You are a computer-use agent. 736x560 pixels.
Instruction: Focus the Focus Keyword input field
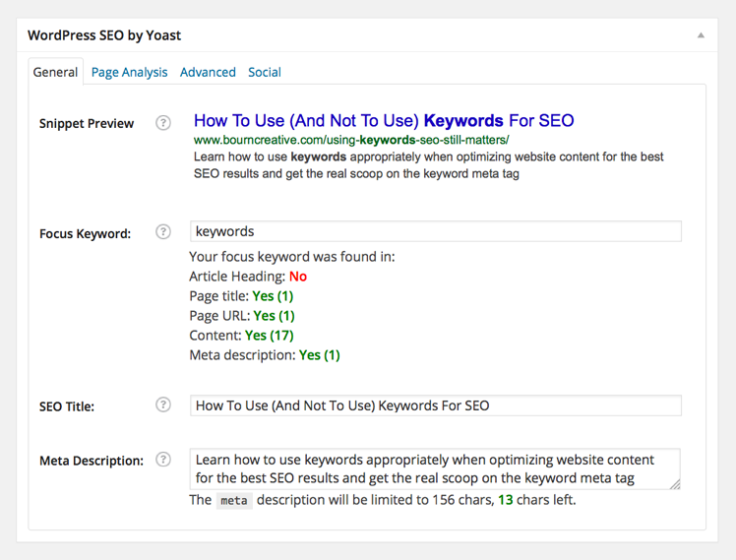coord(435,231)
